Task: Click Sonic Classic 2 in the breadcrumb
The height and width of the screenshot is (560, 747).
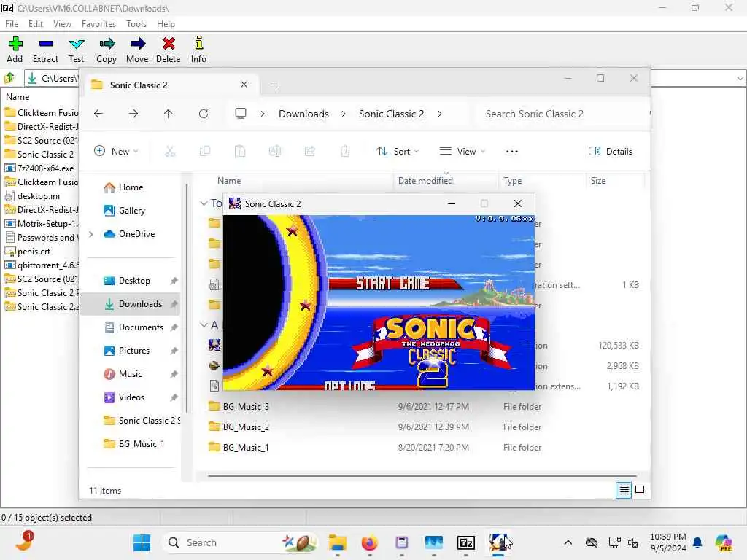Action: tap(391, 114)
